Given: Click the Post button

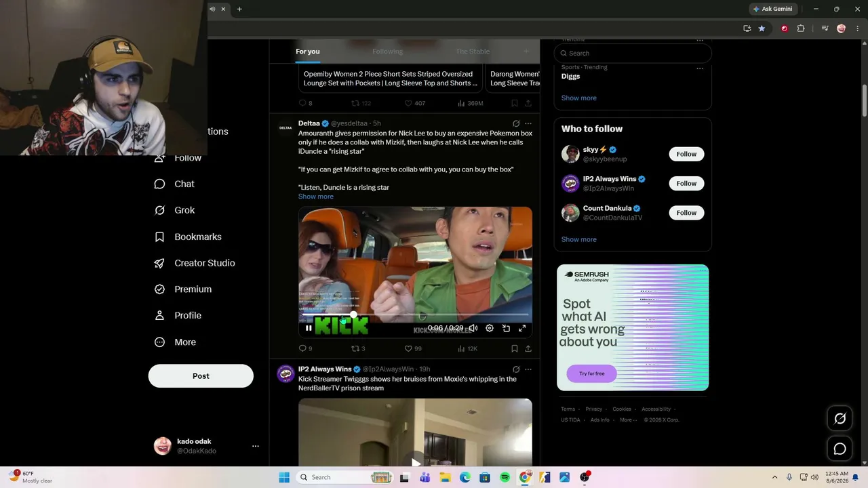Looking at the screenshot, I should pos(201,376).
